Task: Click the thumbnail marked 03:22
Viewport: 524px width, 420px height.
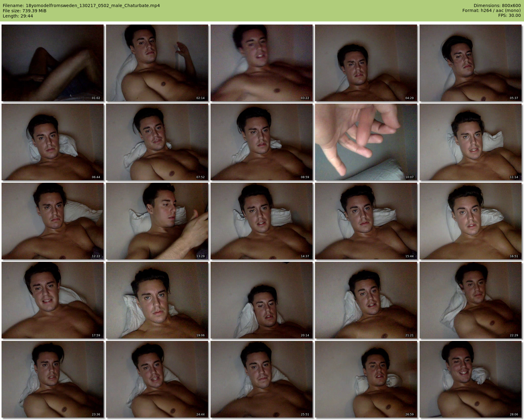Action: tap(261, 63)
